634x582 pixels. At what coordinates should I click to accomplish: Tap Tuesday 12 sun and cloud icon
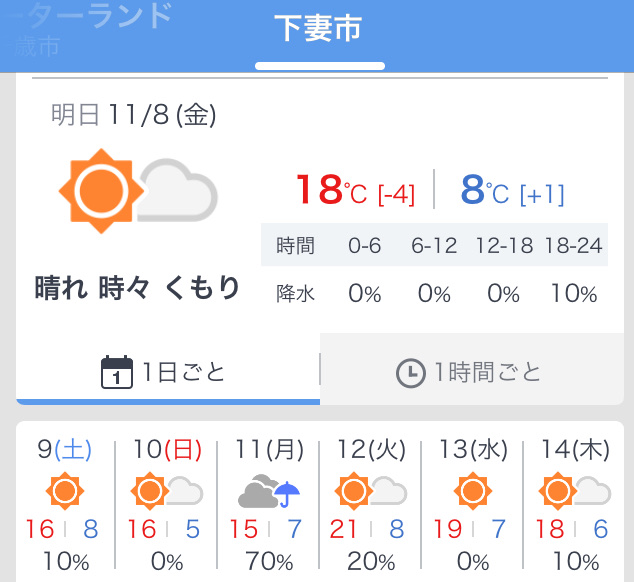[x=371, y=491]
